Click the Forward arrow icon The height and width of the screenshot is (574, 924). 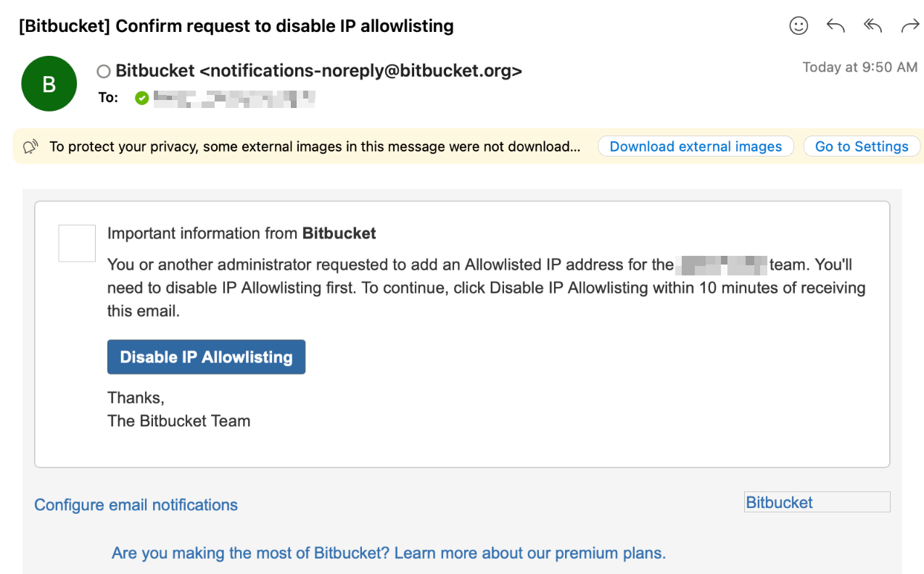pyautogui.click(x=910, y=26)
